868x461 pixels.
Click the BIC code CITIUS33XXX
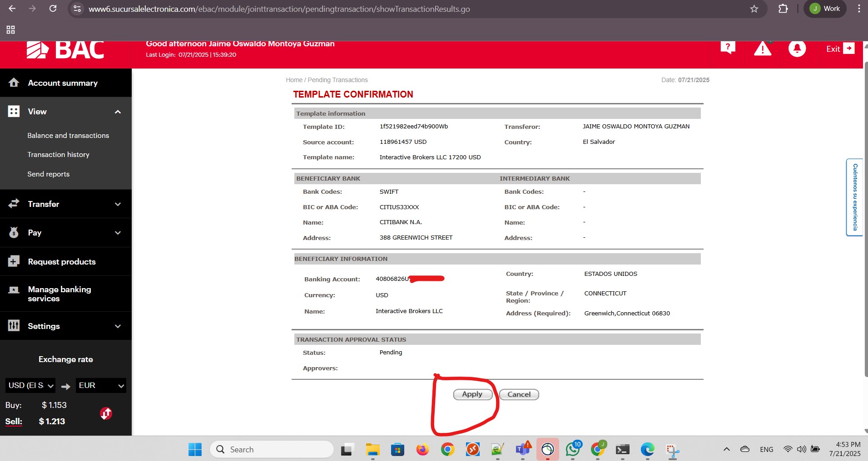point(399,207)
